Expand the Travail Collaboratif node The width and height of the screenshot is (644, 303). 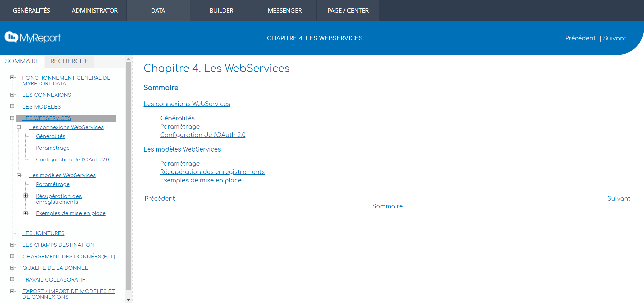tap(12, 279)
